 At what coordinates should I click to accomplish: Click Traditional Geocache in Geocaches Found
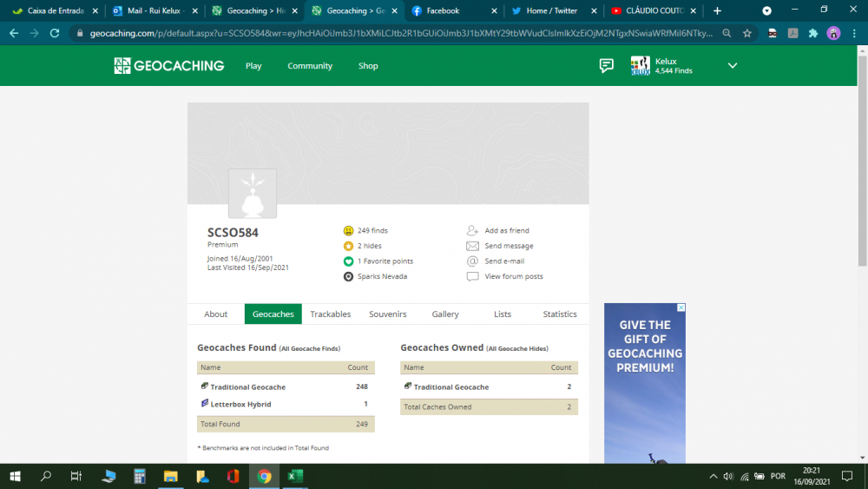click(248, 387)
